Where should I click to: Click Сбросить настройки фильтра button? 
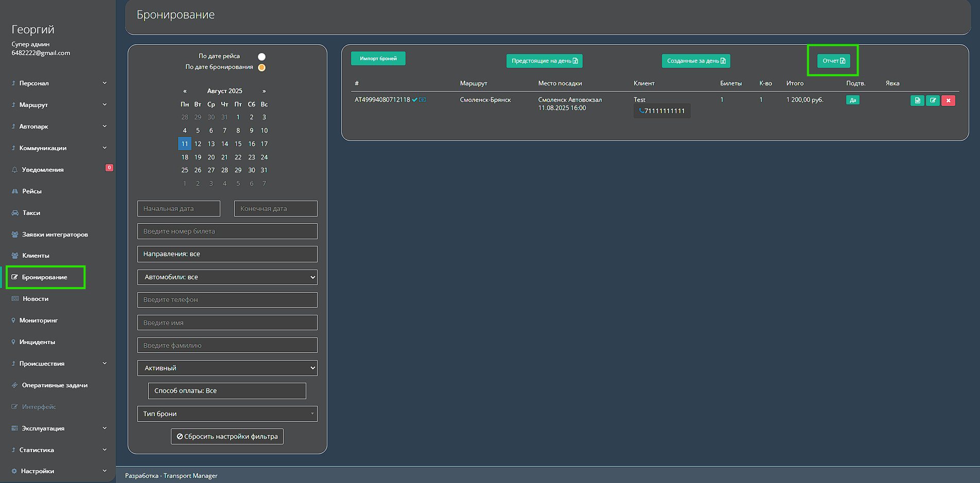click(227, 437)
